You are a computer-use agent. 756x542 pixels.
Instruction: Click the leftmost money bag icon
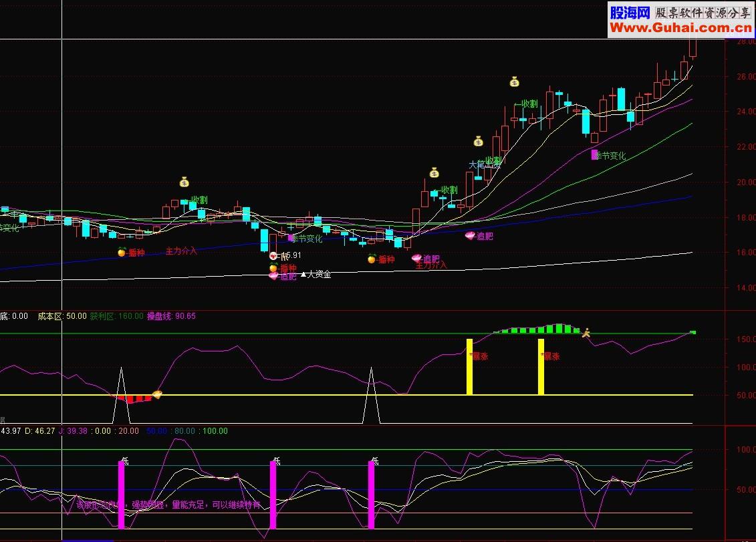click(x=184, y=182)
